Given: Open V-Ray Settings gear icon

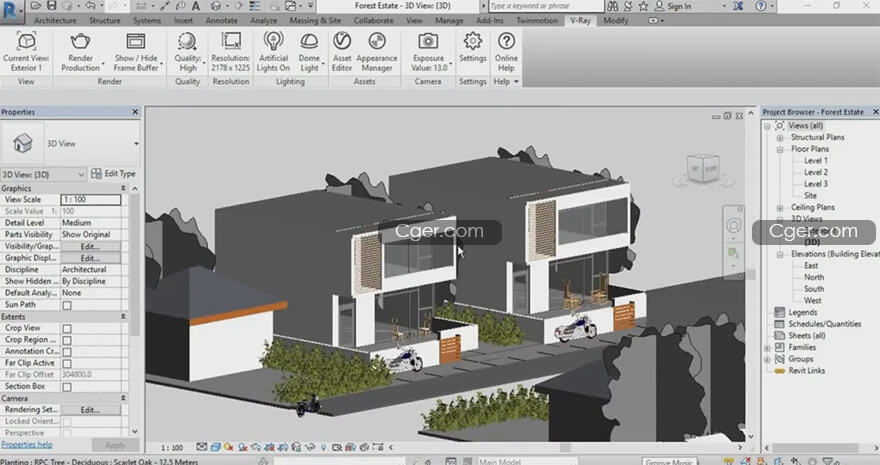Looking at the screenshot, I should click(473, 42).
